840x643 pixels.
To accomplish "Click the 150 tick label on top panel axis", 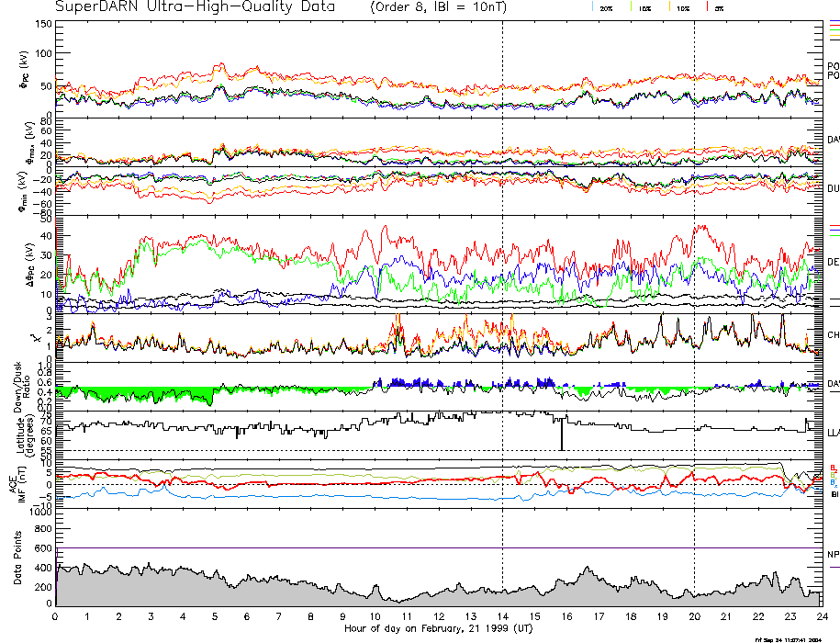I will point(40,24).
